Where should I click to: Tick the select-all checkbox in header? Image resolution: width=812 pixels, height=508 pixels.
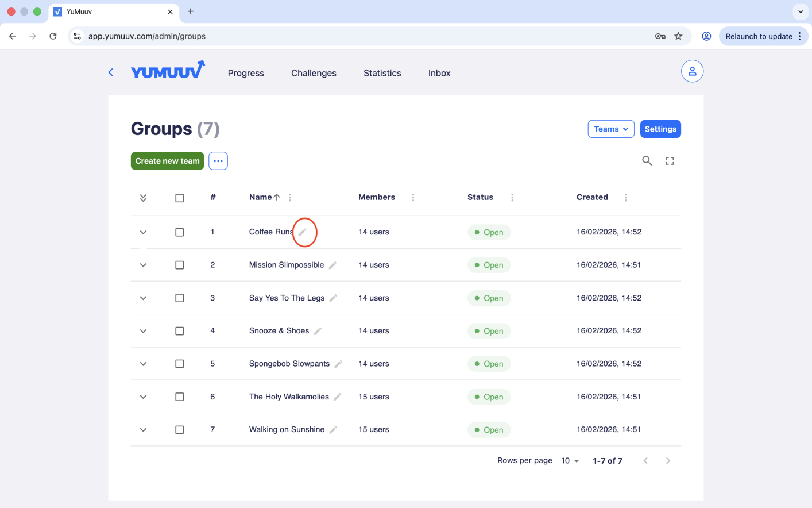click(180, 198)
